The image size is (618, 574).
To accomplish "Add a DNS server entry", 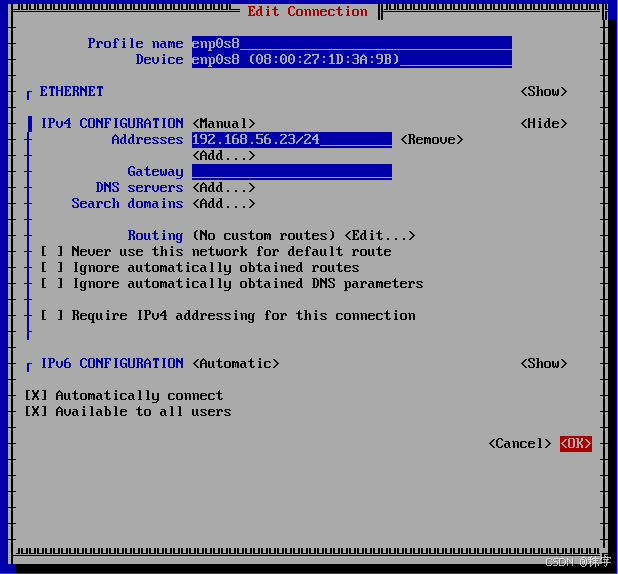I will coord(223,187).
